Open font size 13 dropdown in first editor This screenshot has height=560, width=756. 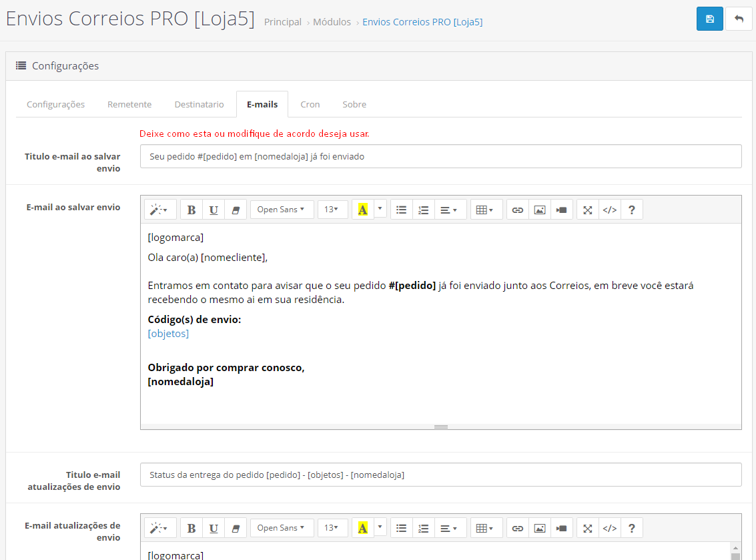pos(332,210)
